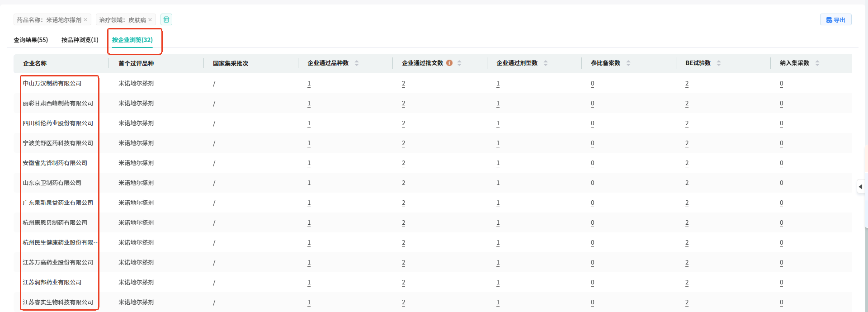Sort by 企业通过批文数 column arrows
The width and height of the screenshot is (868, 312).
coord(459,63)
